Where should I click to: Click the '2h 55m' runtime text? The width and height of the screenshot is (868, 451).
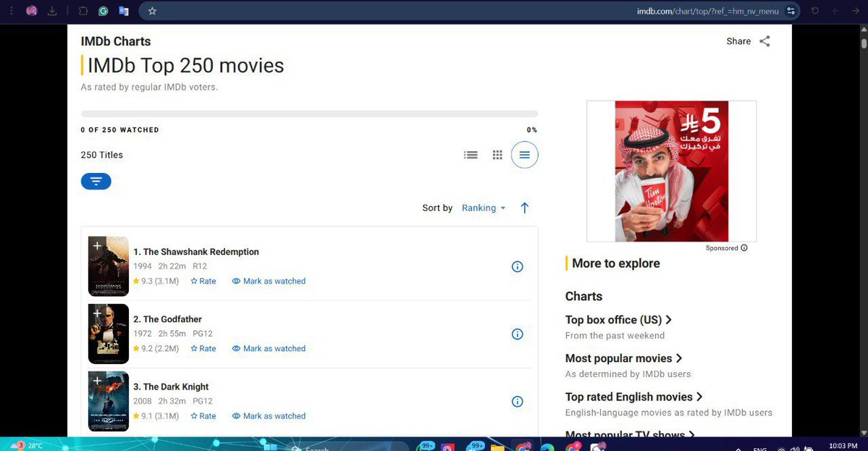tap(172, 334)
